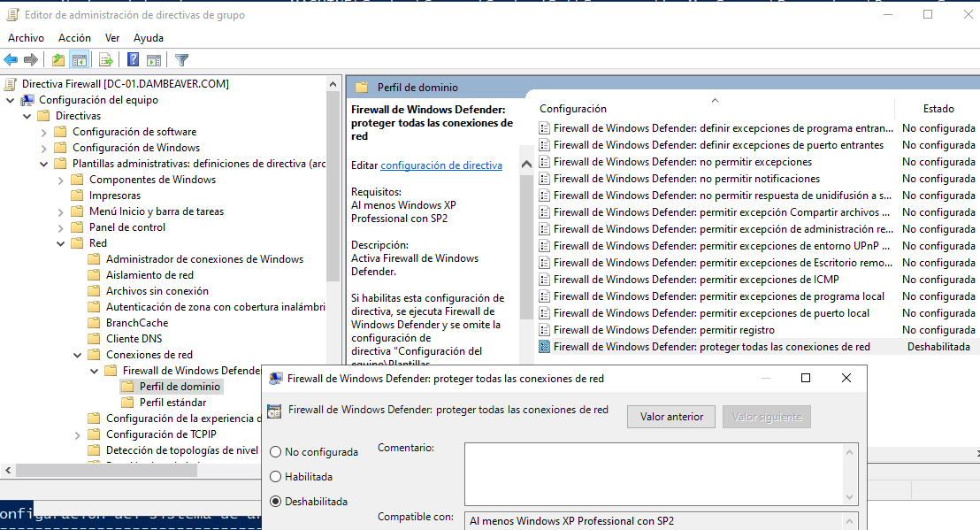The image size is (980, 530).
Task: Open the Archivo menu
Action: pos(27,38)
